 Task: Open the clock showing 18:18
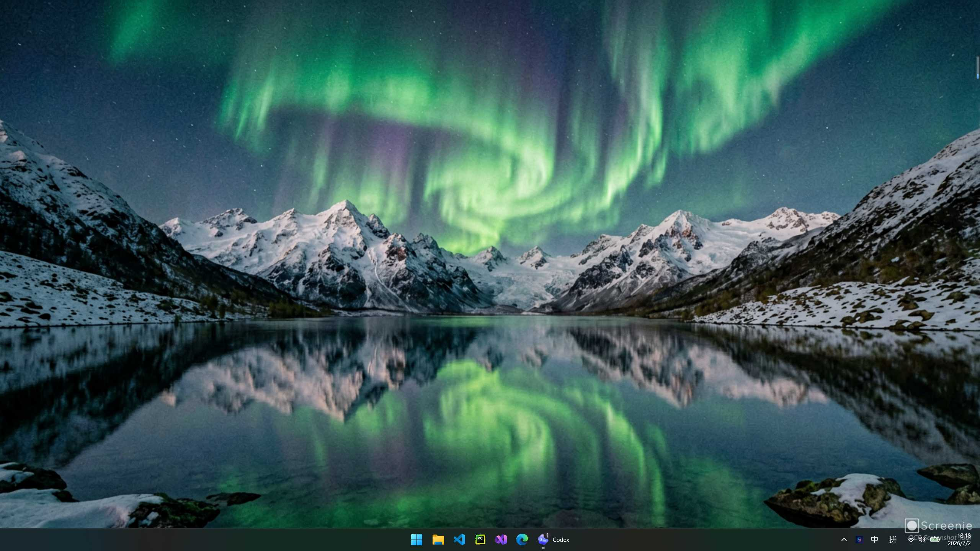click(x=964, y=536)
